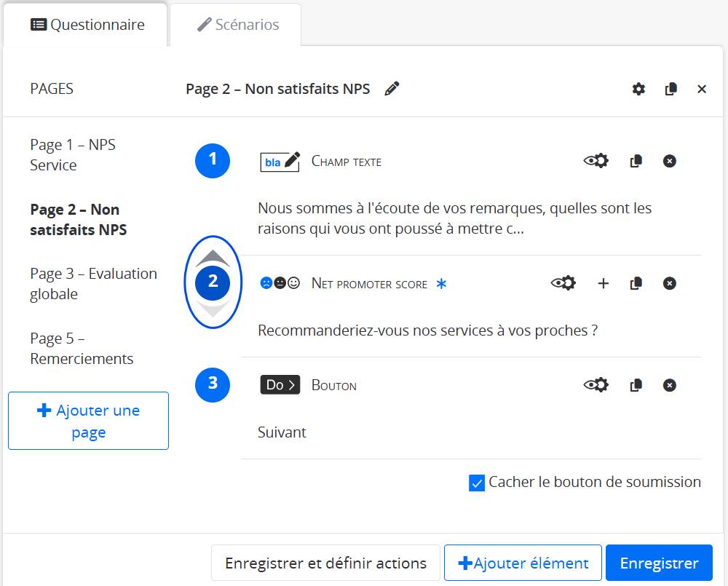Select Page 3 – Evaluation globale
728x586 pixels.
93,284
